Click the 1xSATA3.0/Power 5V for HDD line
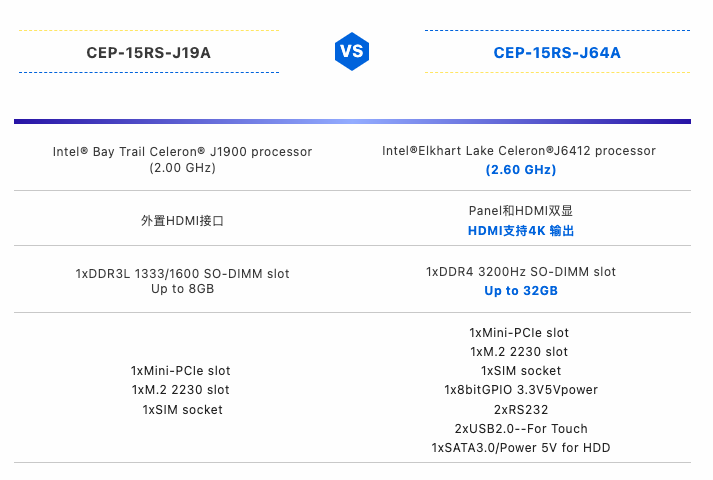Image resolution: width=713 pixels, height=480 pixels. coord(521,448)
